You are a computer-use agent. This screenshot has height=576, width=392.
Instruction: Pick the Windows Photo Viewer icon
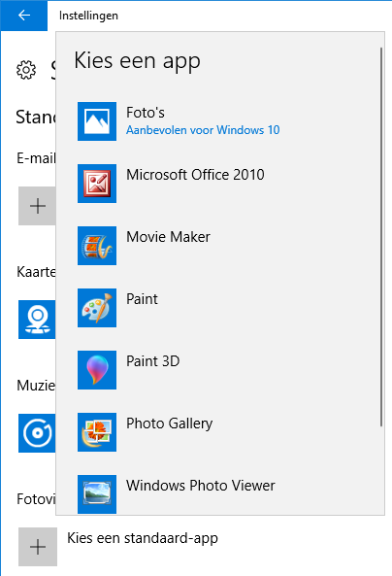[x=97, y=494]
